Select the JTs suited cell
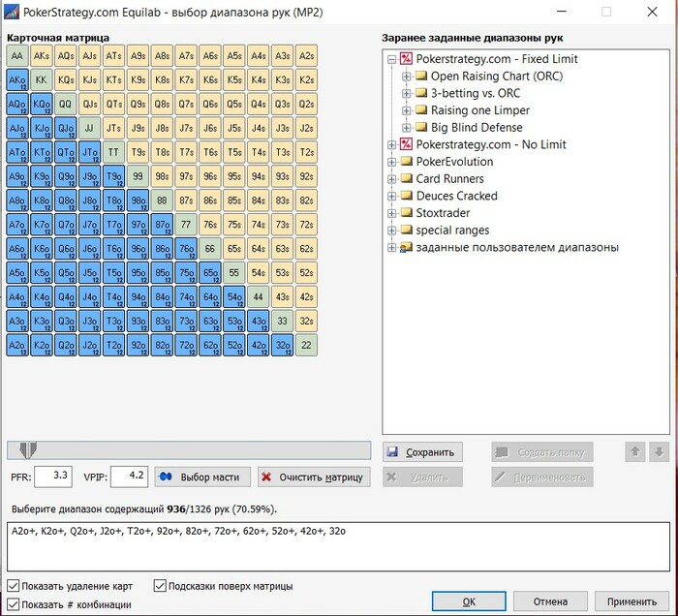 [x=113, y=129]
